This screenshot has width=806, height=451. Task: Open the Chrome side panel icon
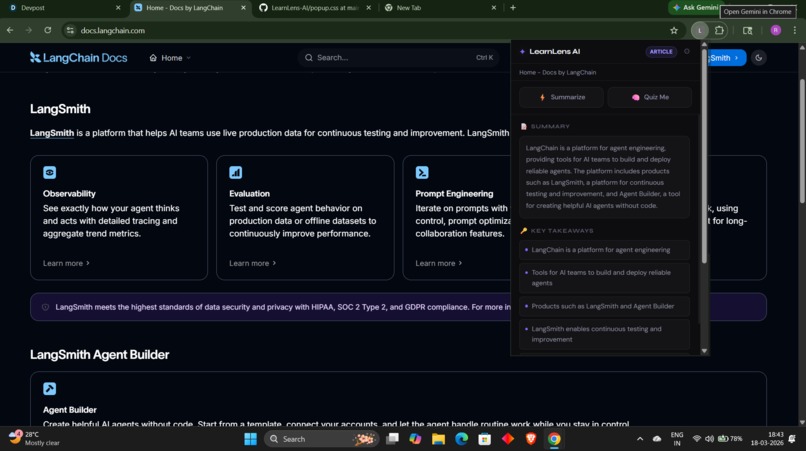[748, 30]
